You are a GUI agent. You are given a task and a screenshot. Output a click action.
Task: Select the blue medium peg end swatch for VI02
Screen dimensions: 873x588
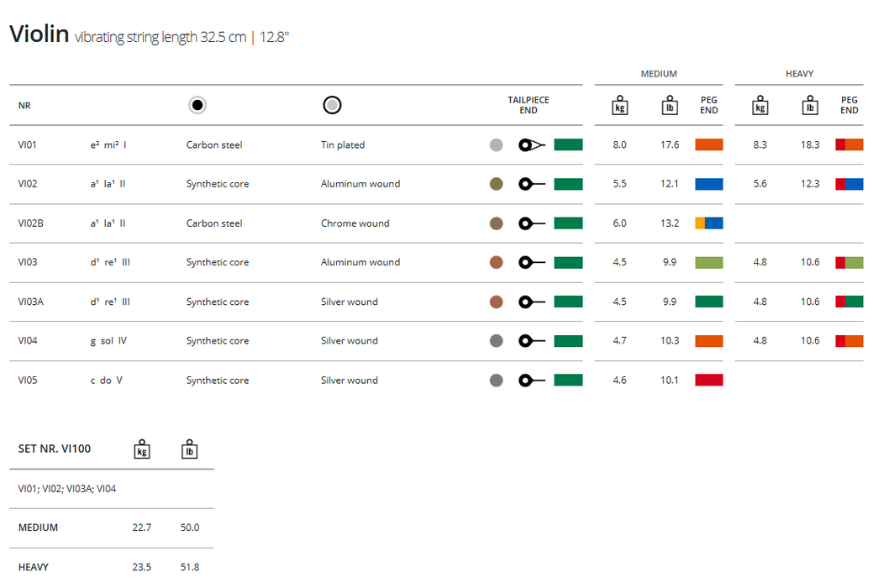click(x=708, y=184)
